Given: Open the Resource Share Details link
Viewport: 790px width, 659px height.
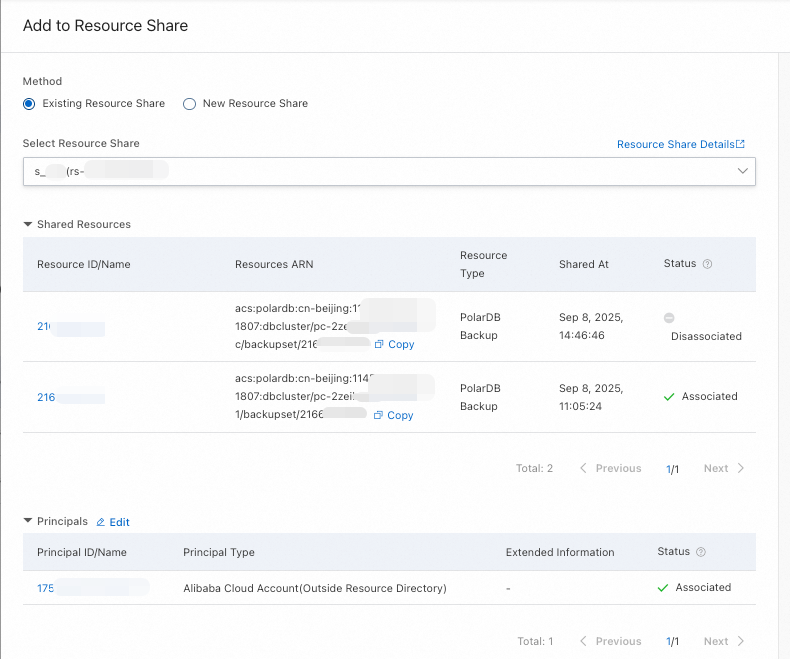Looking at the screenshot, I should click(680, 144).
